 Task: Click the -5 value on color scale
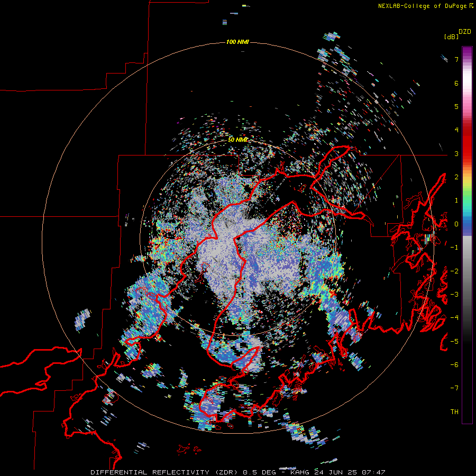(x=454, y=342)
